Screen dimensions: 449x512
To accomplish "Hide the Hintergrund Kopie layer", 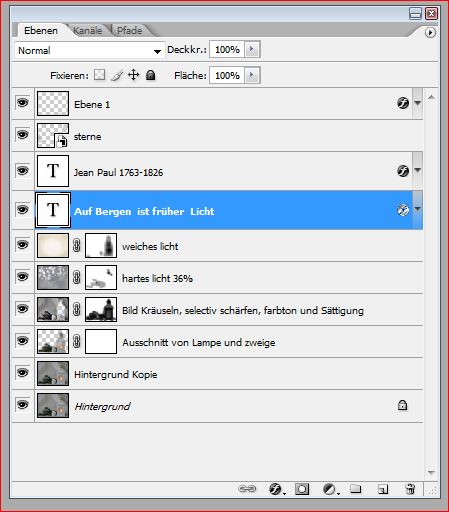I will point(22,373).
